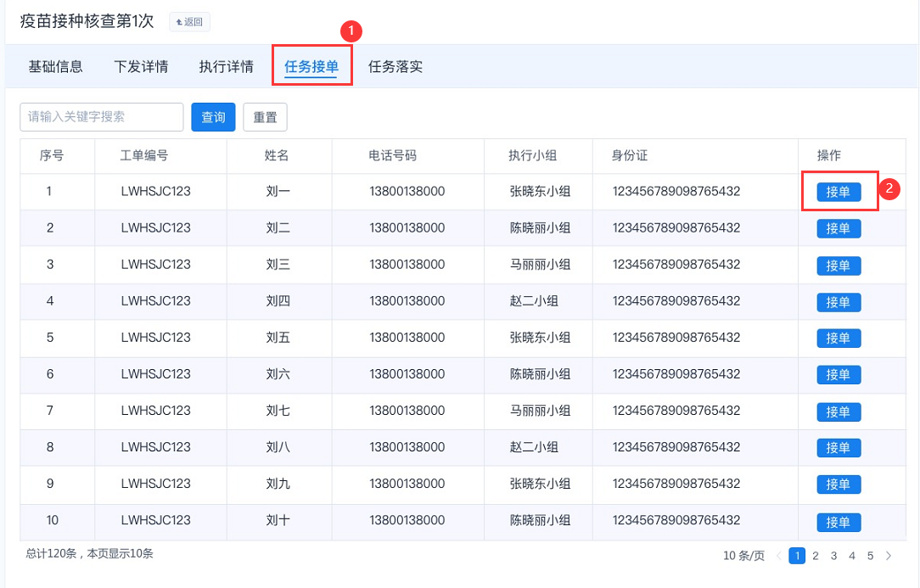The width and height of the screenshot is (920, 588).
Task: Click the name cell 刘七
Action: point(278,410)
